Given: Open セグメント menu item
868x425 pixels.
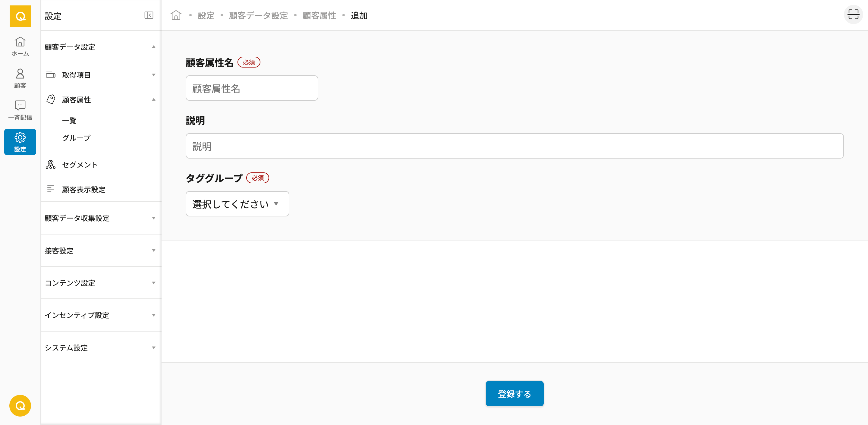Looking at the screenshot, I should [x=80, y=165].
